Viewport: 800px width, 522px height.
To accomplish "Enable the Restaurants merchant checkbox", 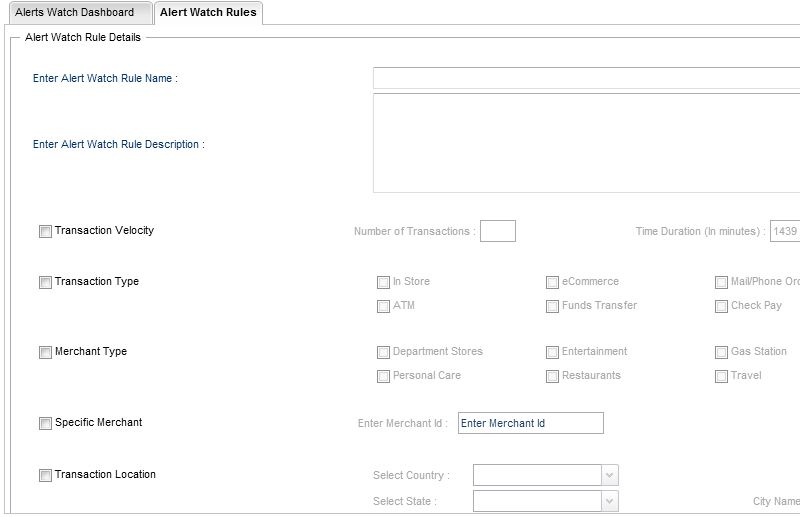I will (552, 377).
